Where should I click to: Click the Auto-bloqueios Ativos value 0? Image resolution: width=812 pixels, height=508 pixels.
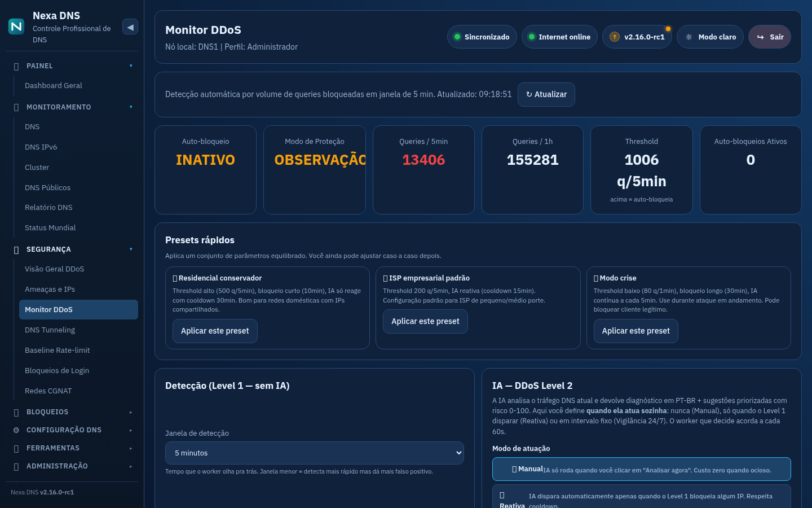click(751, 160)
